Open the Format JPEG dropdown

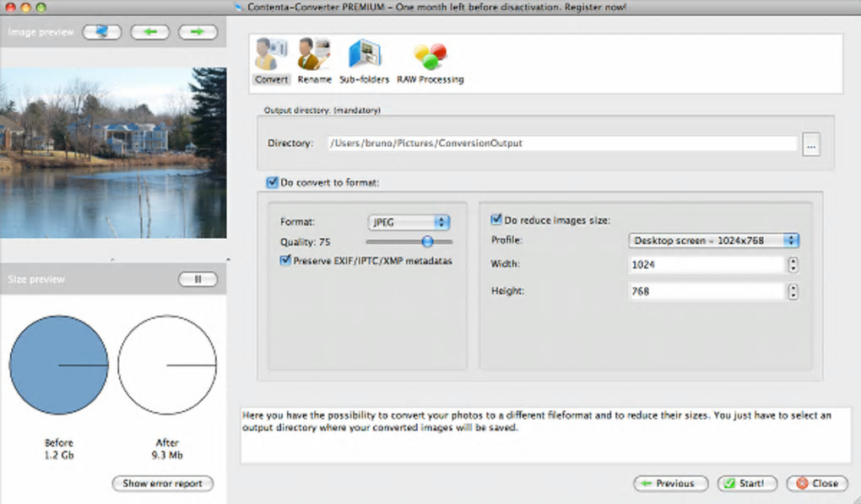pos(409,222)
